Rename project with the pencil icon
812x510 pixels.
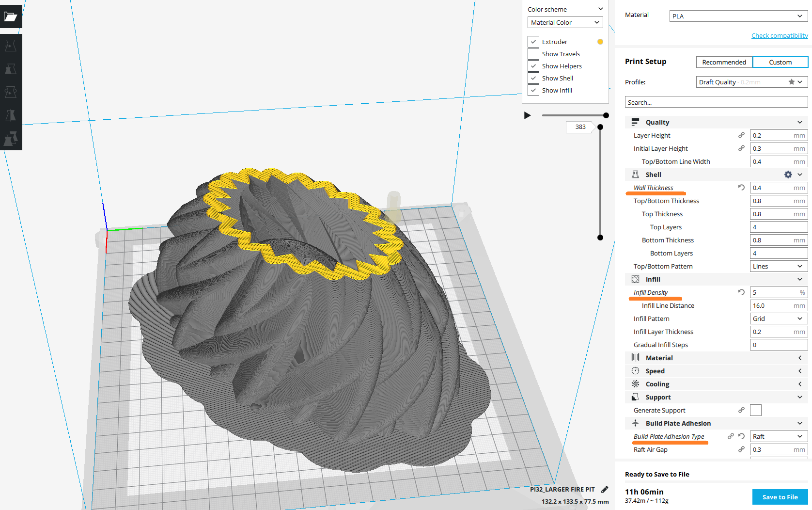(x=605, y=490)
